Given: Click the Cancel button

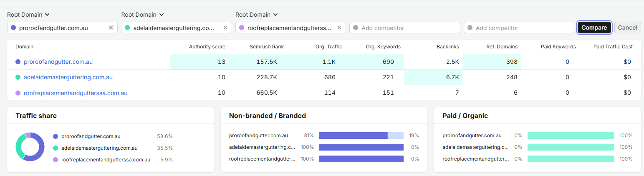Looking at the screenshot, I should [627, 28].
